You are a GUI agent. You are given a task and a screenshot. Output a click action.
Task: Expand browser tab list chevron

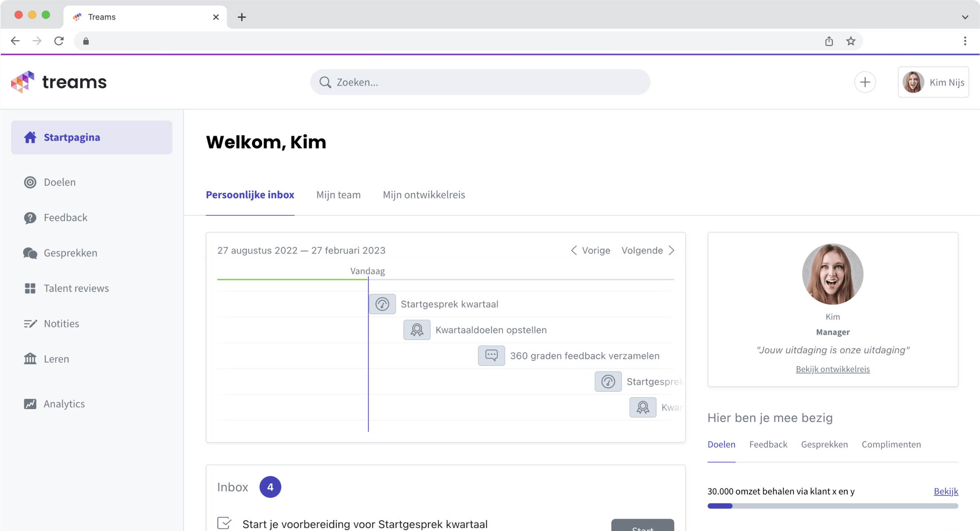[965, 17]
